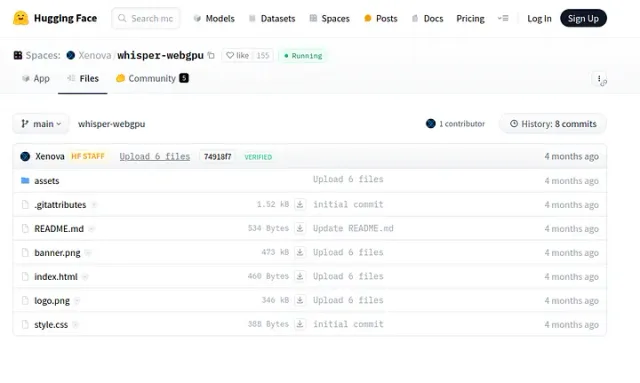Click Upload 6 files message for assets
This screenshot has height=383, width=640.
348,179
